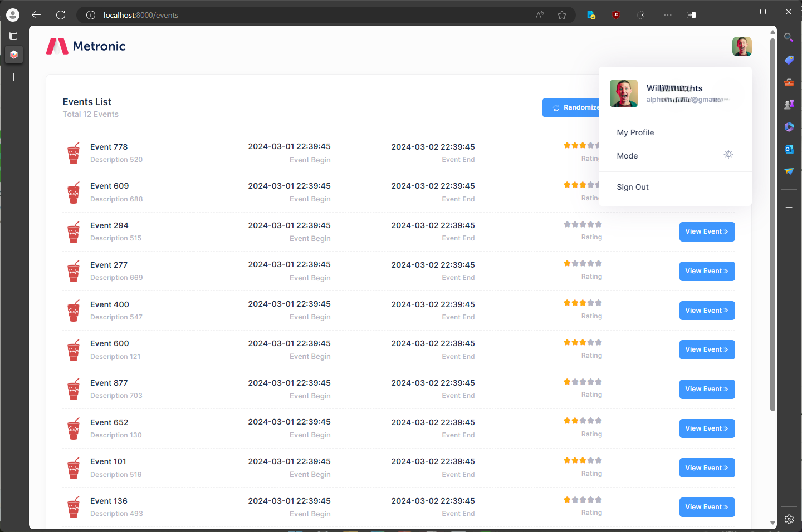The height and width of the screenshot is (532, 802).
Task: Toggle the light/dark Mode sun icon
Action: tap(728, 155)
